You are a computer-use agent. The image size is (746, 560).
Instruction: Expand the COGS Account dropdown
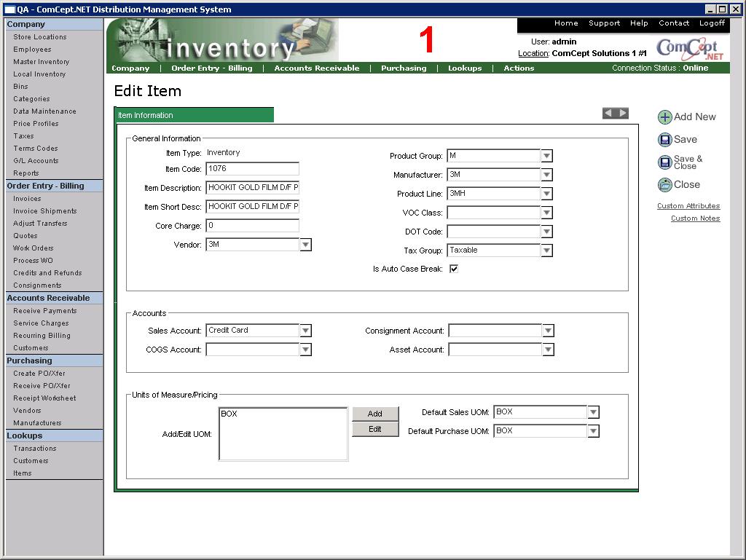coord(305,350)
